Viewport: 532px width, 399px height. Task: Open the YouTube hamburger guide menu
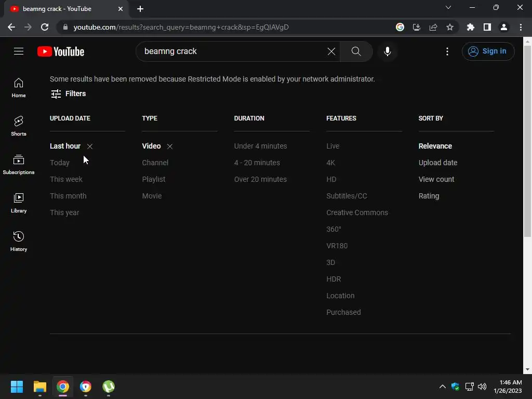[19, 51]
